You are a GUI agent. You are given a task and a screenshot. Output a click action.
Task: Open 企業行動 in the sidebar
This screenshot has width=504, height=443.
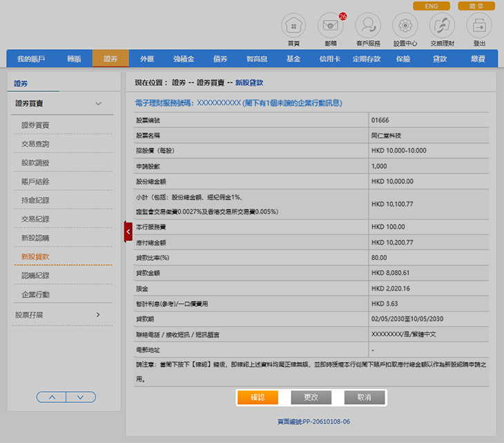pyautogui.click(x=35, y=294)
